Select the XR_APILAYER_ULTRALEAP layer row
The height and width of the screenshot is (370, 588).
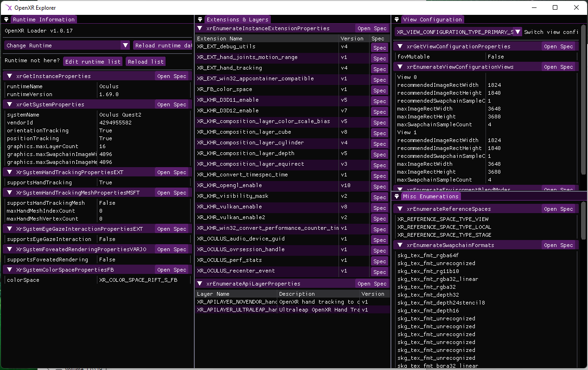[x=293, y=310]
